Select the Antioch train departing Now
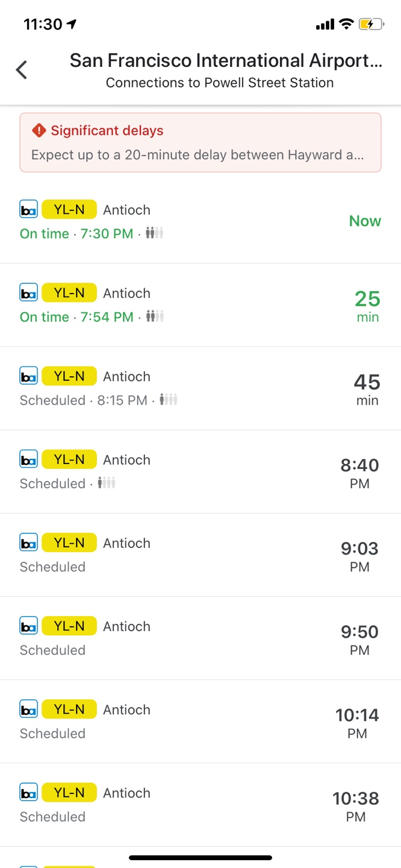The width and height of the screenshot is (401, 868). pyautogui.click(x=200, y=221)
